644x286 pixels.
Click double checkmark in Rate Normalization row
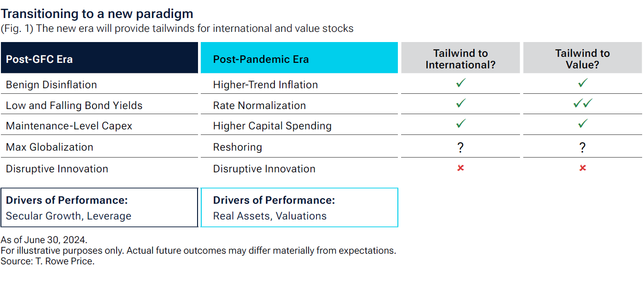[582, 103]
